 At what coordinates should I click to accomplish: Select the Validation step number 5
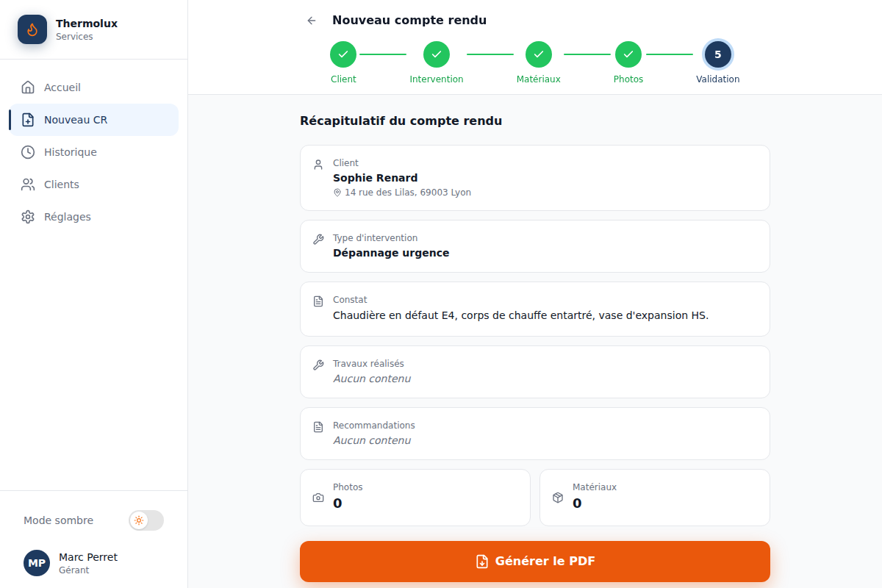(x=718, y=54)
